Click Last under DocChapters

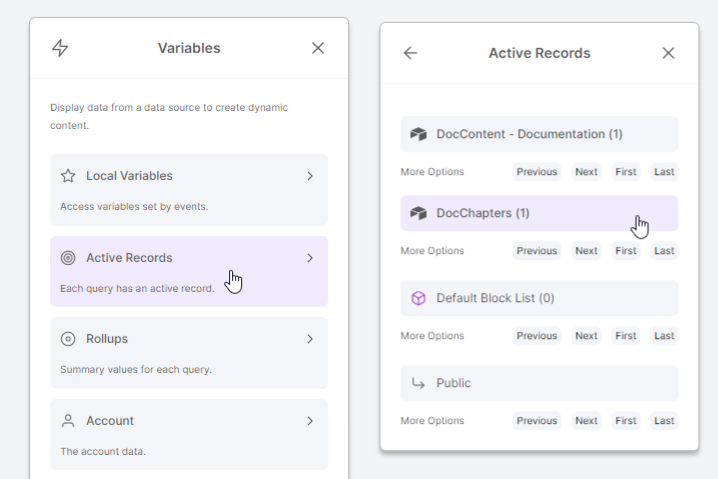click(x=664, y=251)
